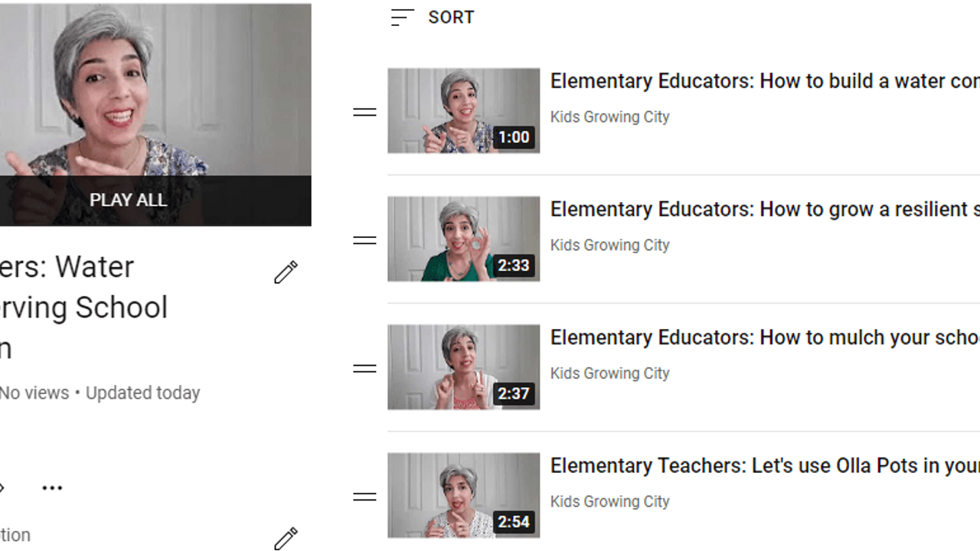Visit Kids Growing City channel under first video
The width and height of the screenshot is (980, 551).
[x=610, y=117]
